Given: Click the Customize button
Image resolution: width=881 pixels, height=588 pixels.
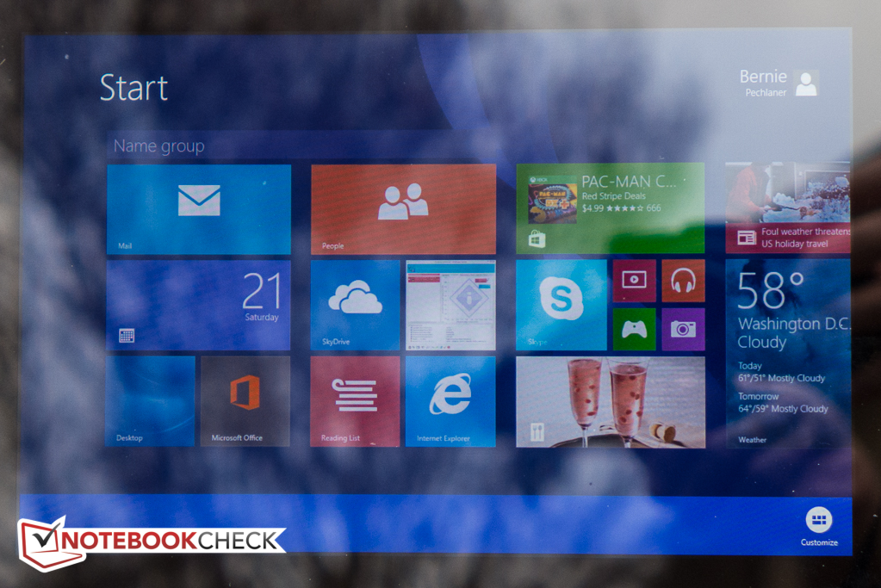Looking at the screenshot, I should (819, 526).
